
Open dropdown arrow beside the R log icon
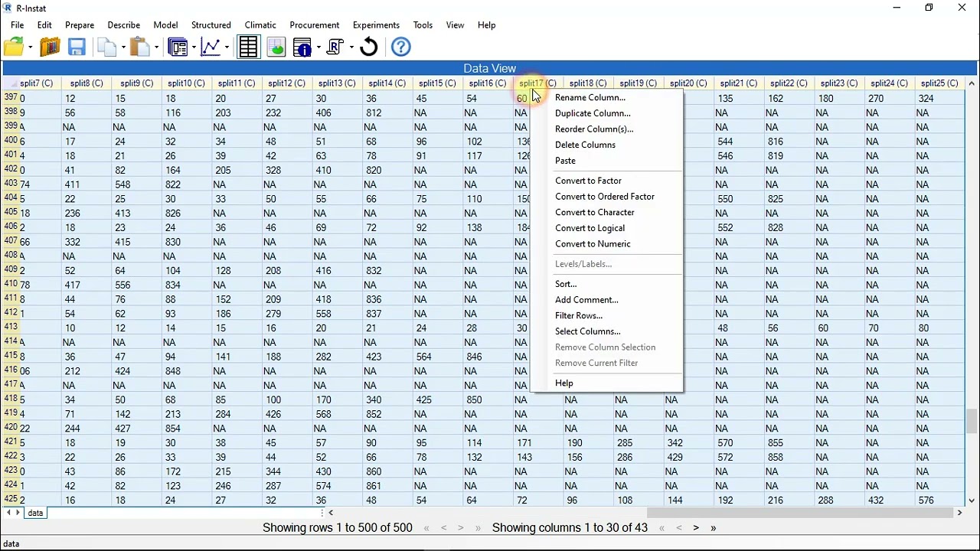pyautogui.click(x=351, y=48)
